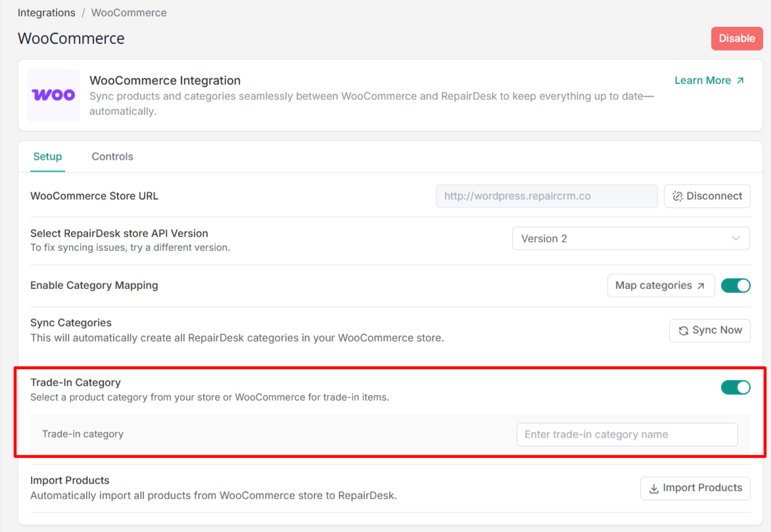Click the download icon in the Import Products button
771x532 pixels.
coord(653,488)
